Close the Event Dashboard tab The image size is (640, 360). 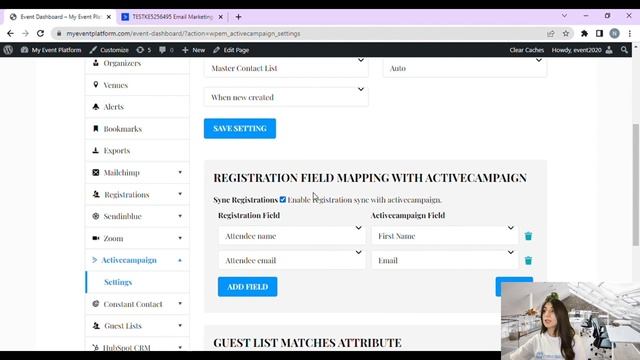click(x=109, y=17)
